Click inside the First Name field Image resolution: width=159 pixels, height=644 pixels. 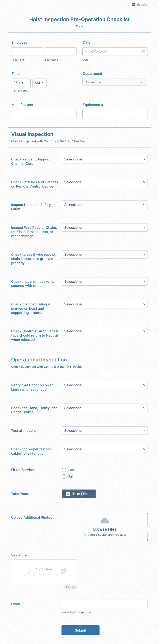[27, 51]
